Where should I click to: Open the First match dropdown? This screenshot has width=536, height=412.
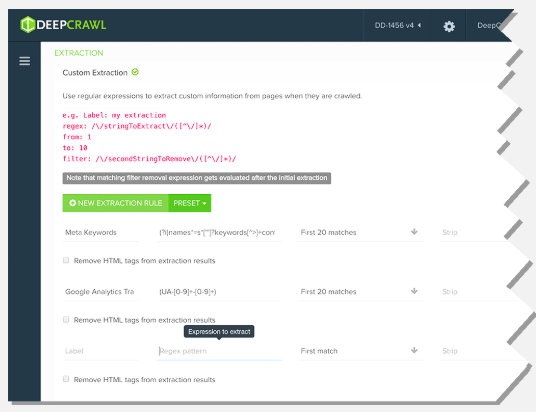coord(360,351)
